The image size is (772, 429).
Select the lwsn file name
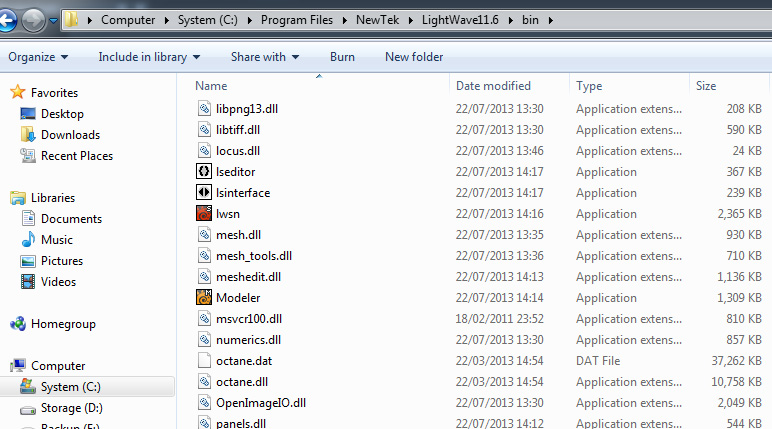point(227,214)
